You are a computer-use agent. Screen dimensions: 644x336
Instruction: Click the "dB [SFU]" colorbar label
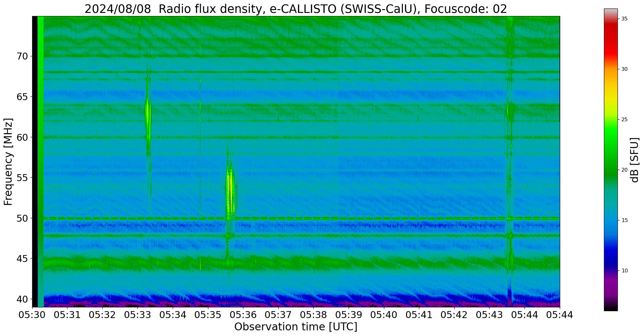click(635, 160)
